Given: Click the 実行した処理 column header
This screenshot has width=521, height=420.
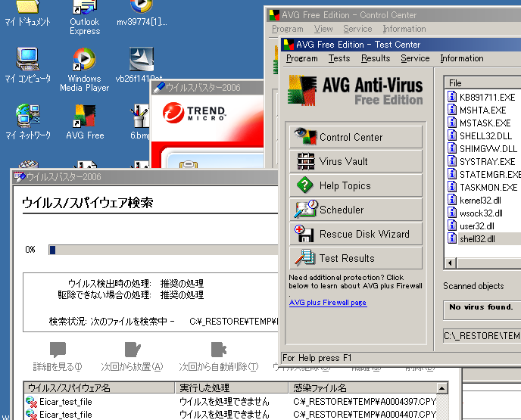Looking at the screenshot, I should [x=232, y=387].
